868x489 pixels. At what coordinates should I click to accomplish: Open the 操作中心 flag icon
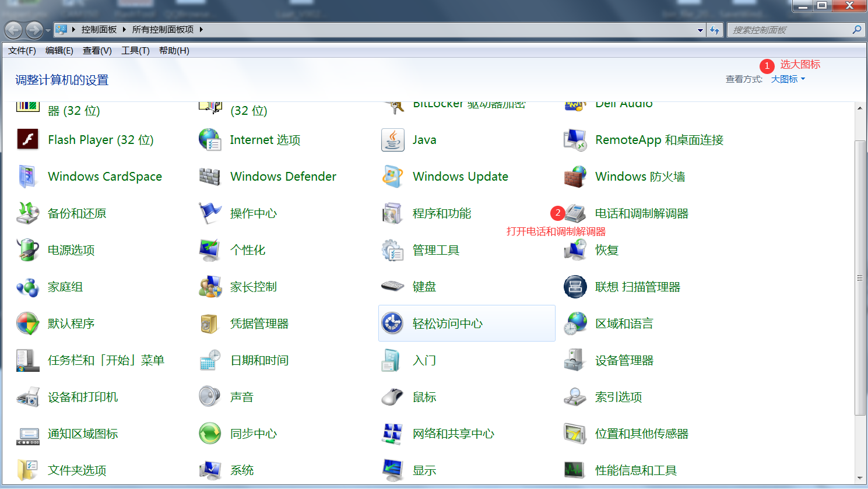[210, 213]
